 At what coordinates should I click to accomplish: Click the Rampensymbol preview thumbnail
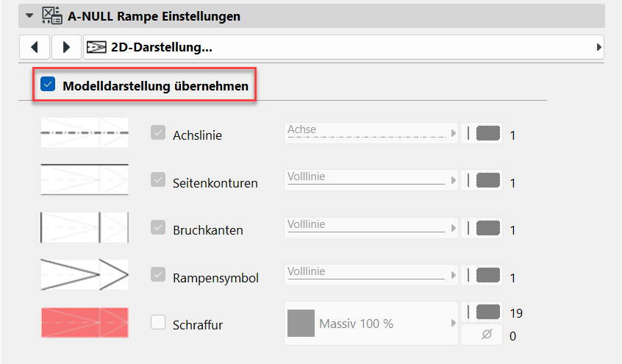(85, 274)
